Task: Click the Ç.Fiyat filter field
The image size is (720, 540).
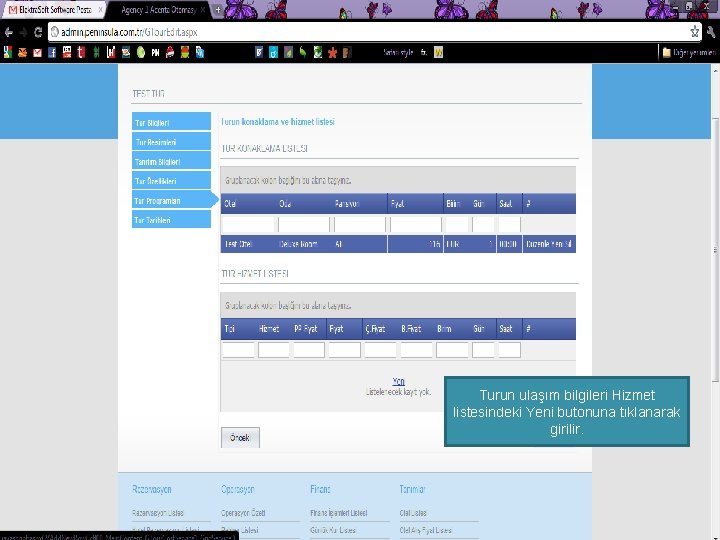Action: (380, 350)
